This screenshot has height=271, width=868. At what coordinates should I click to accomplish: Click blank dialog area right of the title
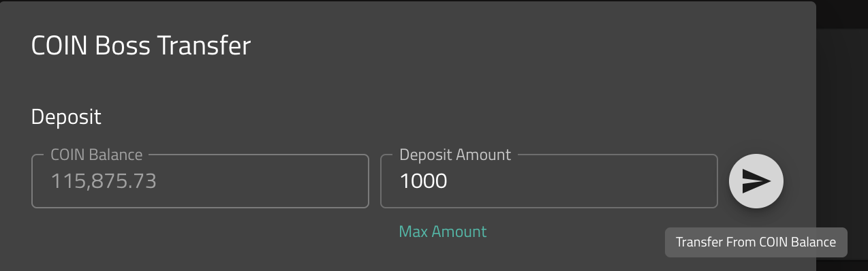[531, 46]
